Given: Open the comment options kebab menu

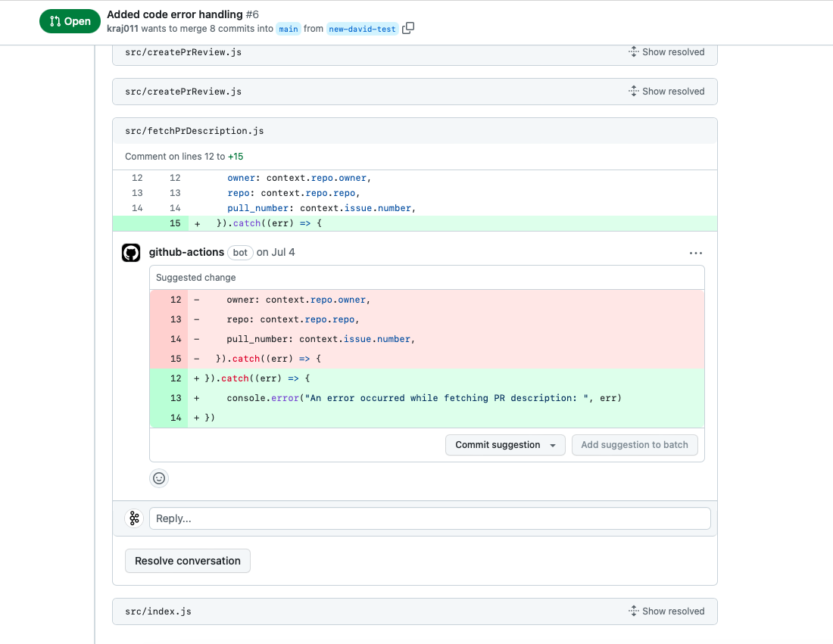Looking at the screenshot, I should 696,253.
